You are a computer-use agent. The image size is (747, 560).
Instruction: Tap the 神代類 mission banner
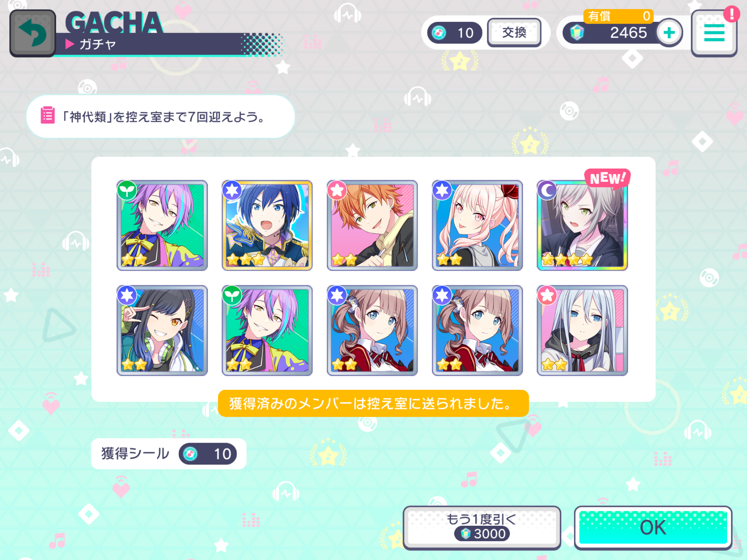(160, 117)
